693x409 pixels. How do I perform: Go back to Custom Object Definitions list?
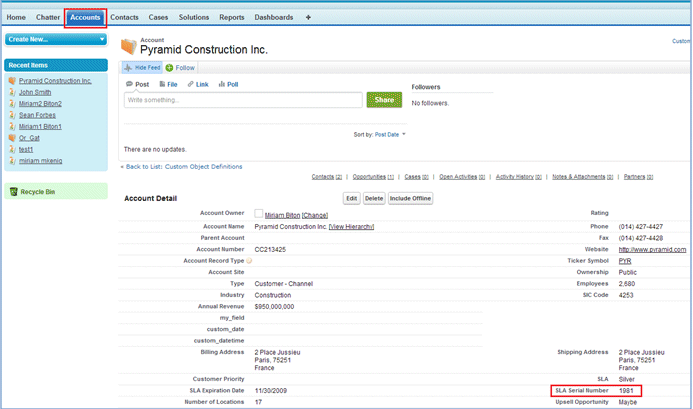point(184,167)
